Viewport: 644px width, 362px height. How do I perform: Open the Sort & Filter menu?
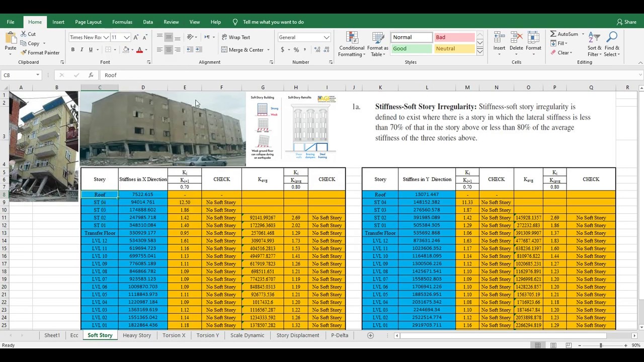point(595,45)
